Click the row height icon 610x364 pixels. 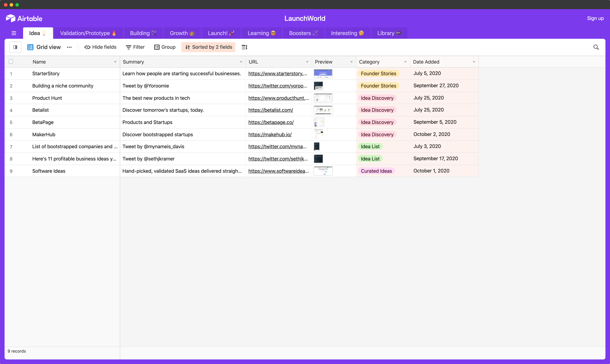tap(245, 47)
